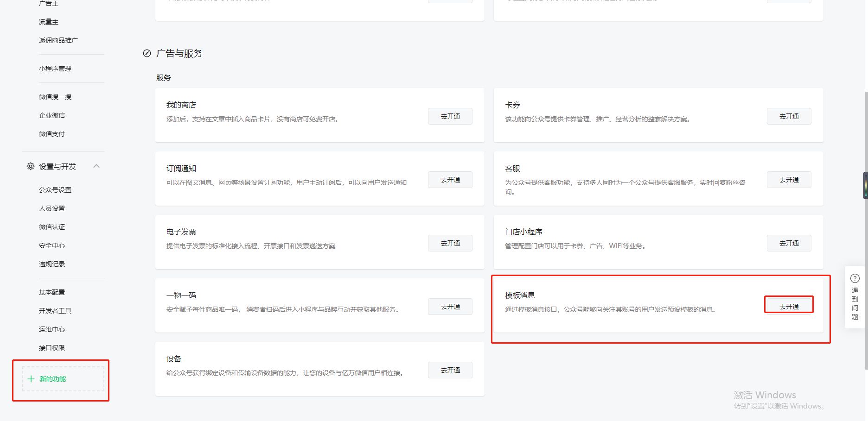Viewport: 868px width, 421px height.
Task: Click 去开通 for 卡券
Action: [789, 116]
